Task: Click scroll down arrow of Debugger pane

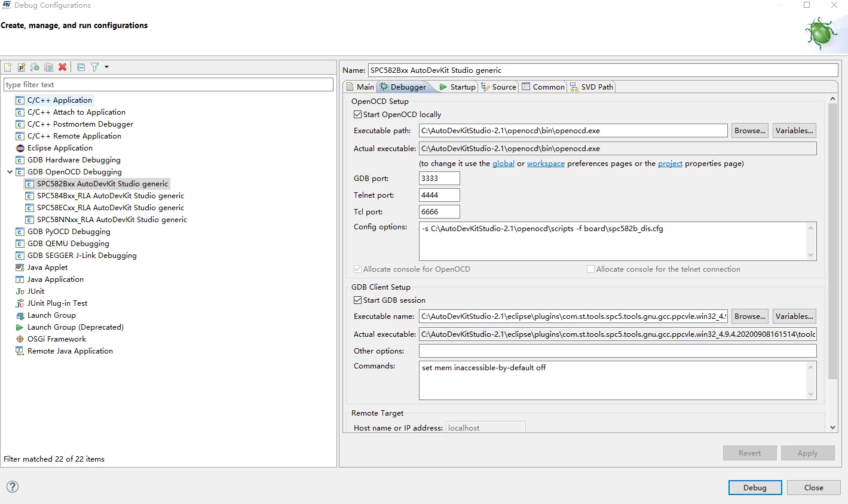Action: click(833, 428)
